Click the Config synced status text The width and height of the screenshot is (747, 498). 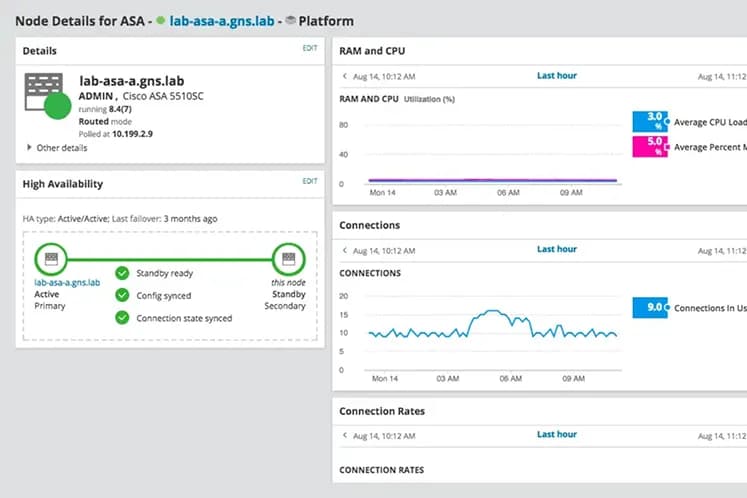click(x=163, y=295)
